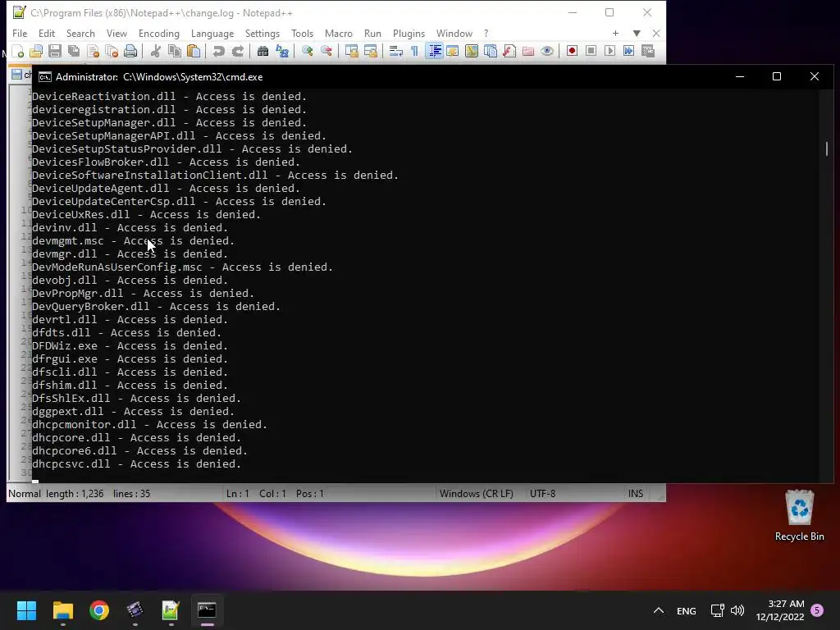Click the Open file toolbar icon
Viewport: 840px width, 630px height.
click(x=36, y=51)
